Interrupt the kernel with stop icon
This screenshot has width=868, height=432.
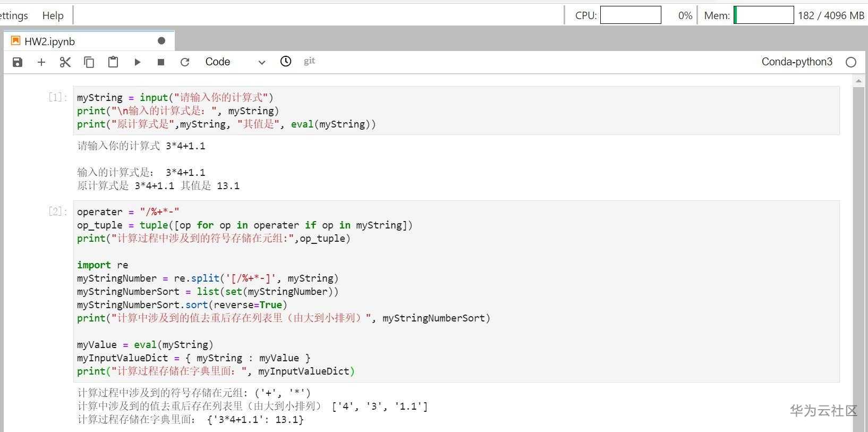pyautogui.click(x=161, y=62)
